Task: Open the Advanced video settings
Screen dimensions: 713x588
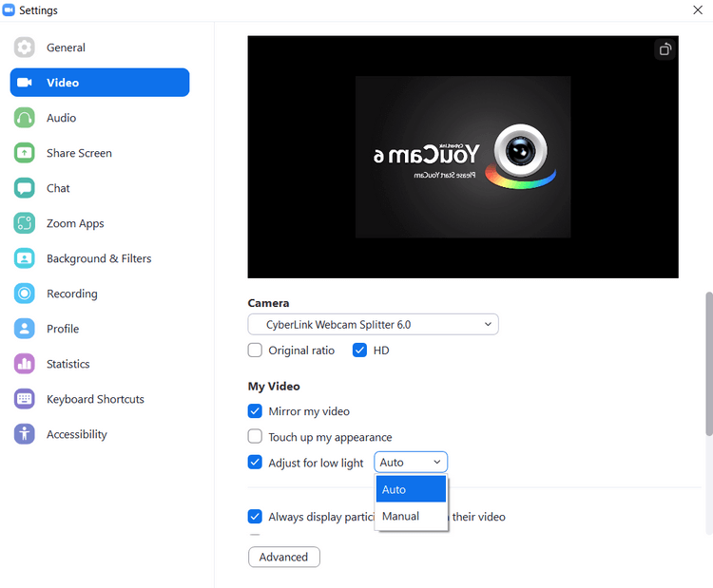Action: pos(283,557)
